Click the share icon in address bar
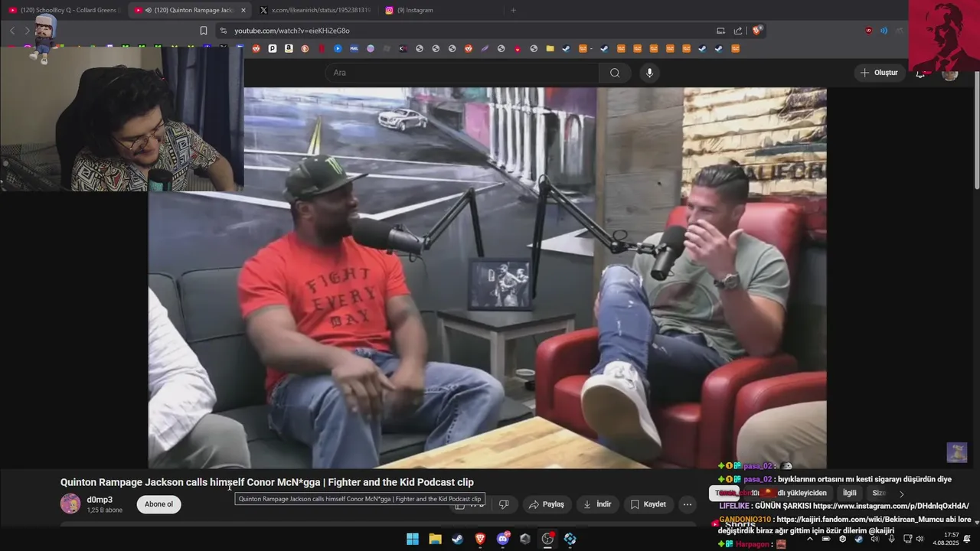 [738, 31]
